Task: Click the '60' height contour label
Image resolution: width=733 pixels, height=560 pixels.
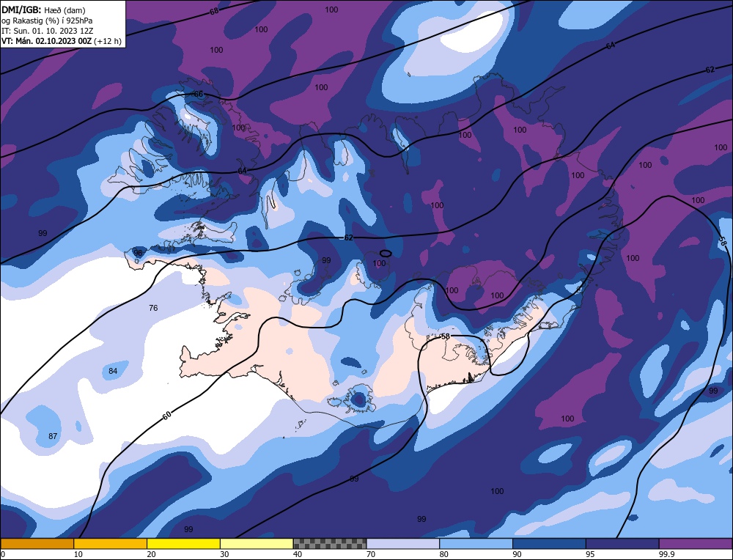Action: [x=167, y=415]
